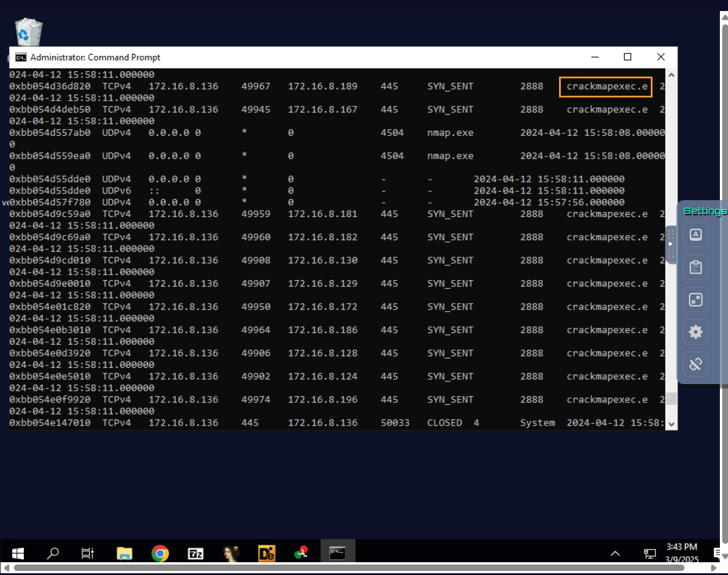Screen dimensions: 728x575
Task: Open taskbar Search
Action: [x=53, y=554]
